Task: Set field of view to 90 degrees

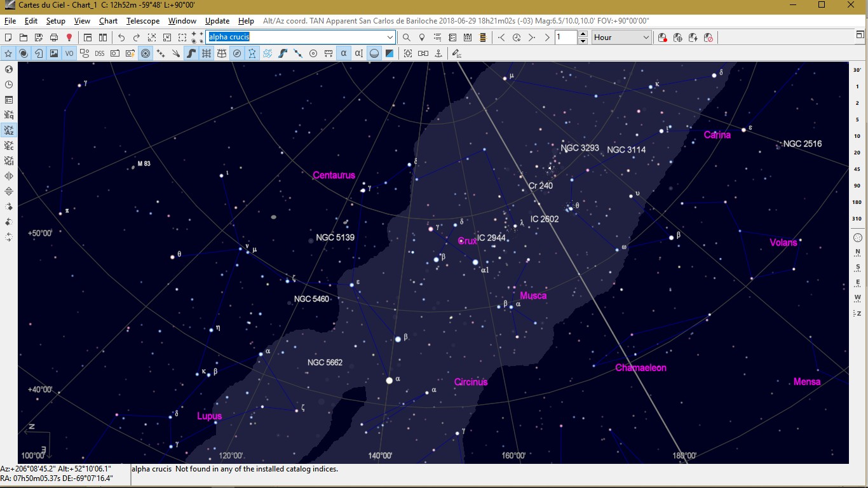Action: pos(857,186)
